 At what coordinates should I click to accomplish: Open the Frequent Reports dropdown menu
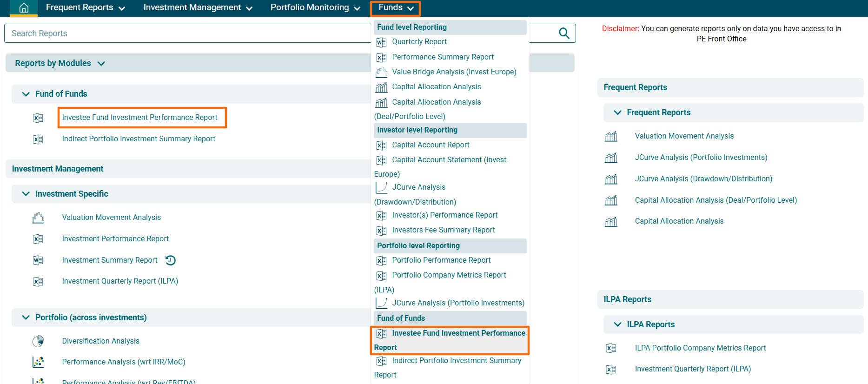[86, 8]
